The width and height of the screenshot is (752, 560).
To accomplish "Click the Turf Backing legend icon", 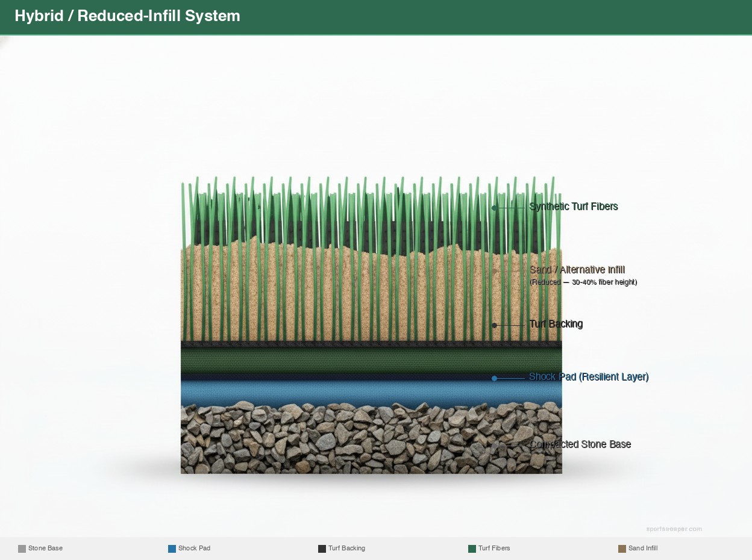I will (321, 549).
